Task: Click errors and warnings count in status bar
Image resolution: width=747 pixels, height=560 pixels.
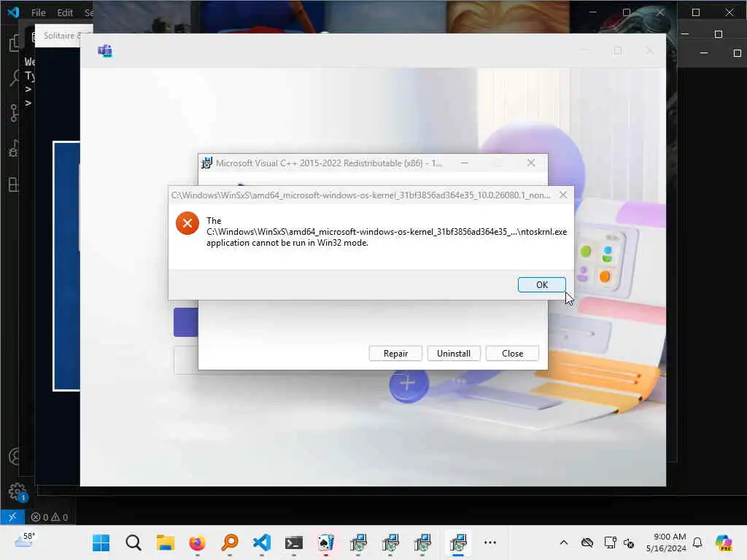Action: pyautogui.click(x=50, y=517)
